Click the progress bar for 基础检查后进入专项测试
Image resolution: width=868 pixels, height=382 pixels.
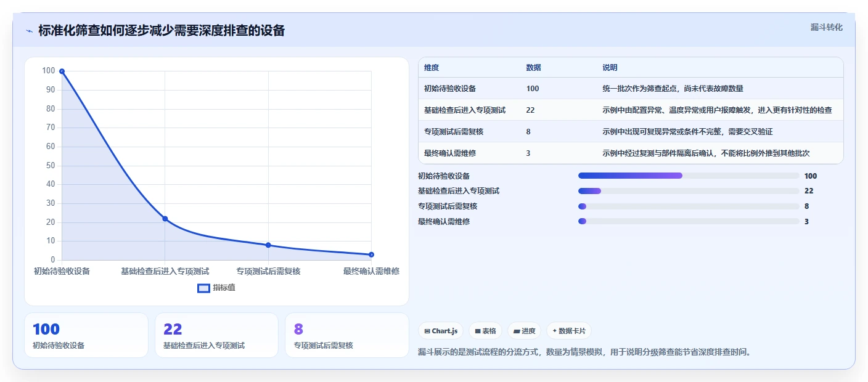(x=689, y=191)
